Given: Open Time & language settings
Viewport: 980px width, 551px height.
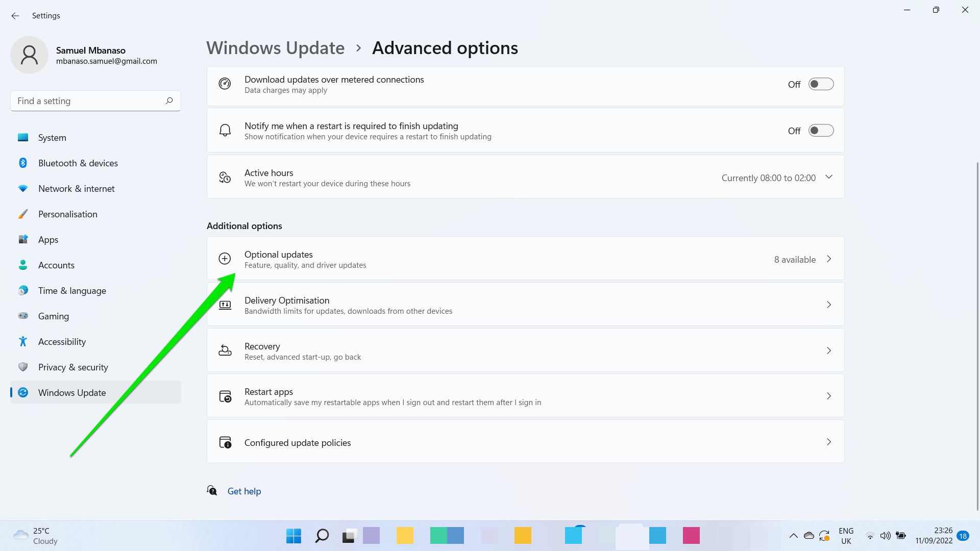Looking at the screenshot, I should (x=72, y=290).
